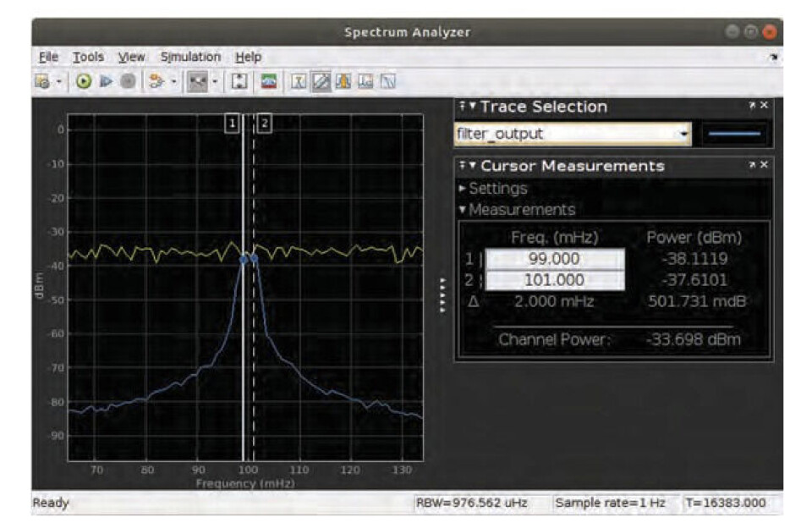The height and width of the screenshot is (528, 812).
Task: Undock the Cursor Measurements panel
Action: click(x=752, y=165)
